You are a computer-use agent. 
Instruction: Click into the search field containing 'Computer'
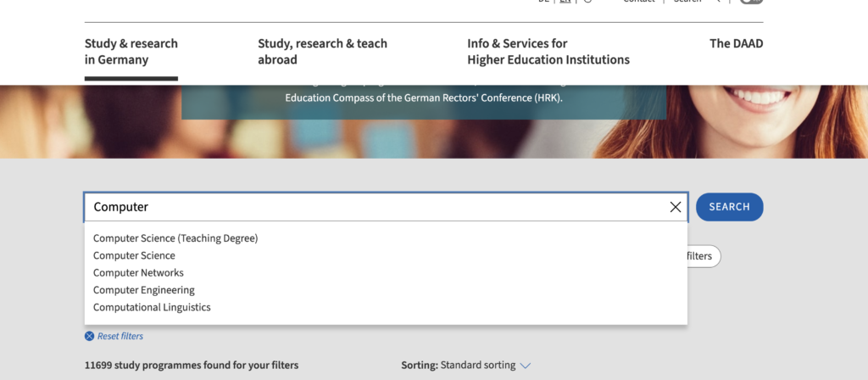(373, 207)
